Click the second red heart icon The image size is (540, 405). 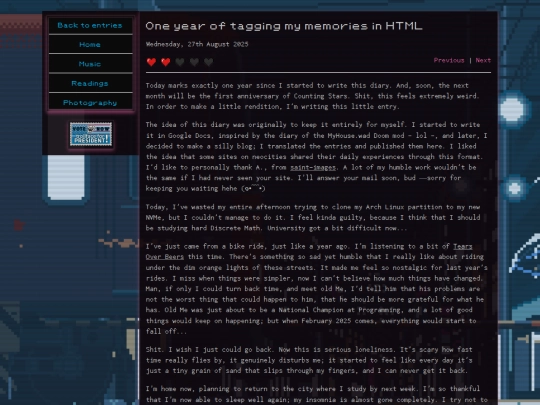[x=166, y=62]
